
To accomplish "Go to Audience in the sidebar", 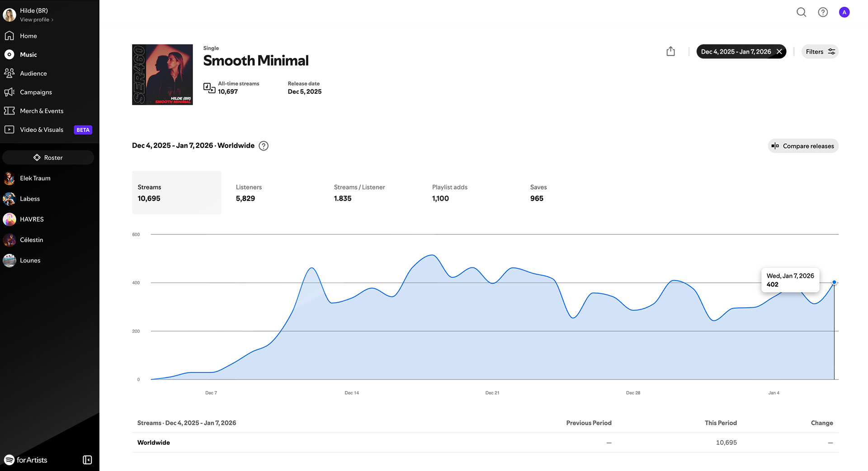I will point(33,73).
